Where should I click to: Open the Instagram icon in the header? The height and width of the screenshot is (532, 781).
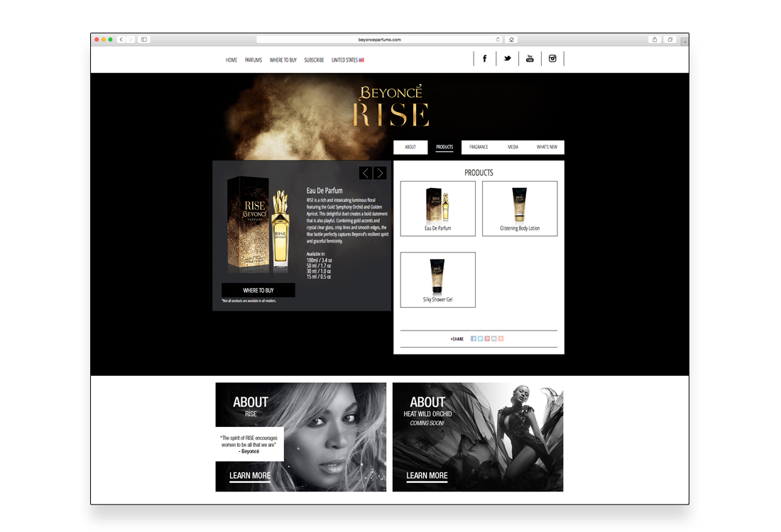pos(552,59)
